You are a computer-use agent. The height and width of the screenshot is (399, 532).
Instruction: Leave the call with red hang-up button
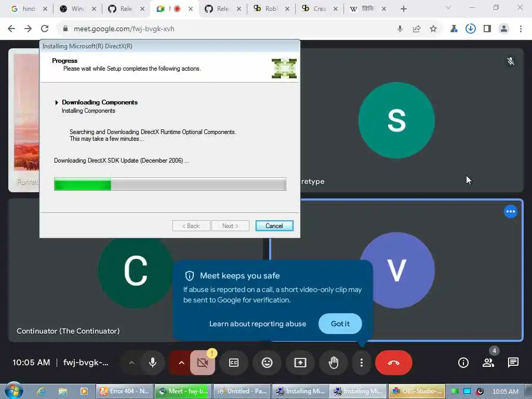(394, 363)
